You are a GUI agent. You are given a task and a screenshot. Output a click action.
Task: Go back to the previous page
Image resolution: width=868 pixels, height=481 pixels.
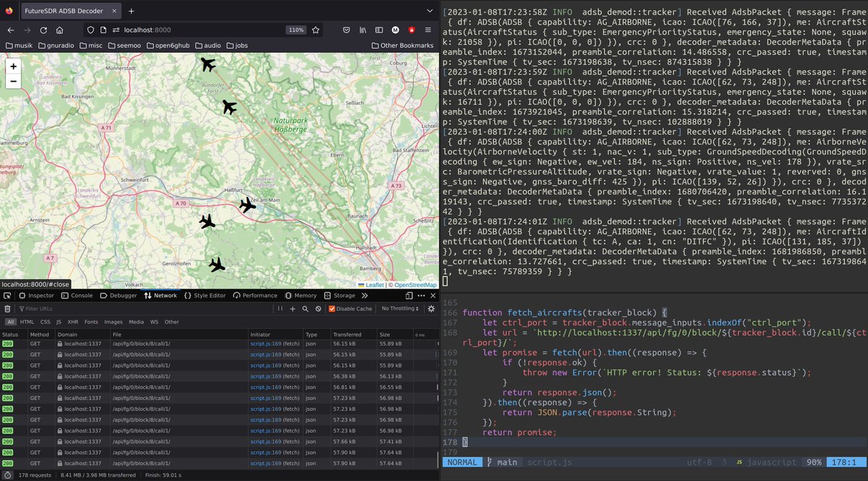click(x=11, y=30)
